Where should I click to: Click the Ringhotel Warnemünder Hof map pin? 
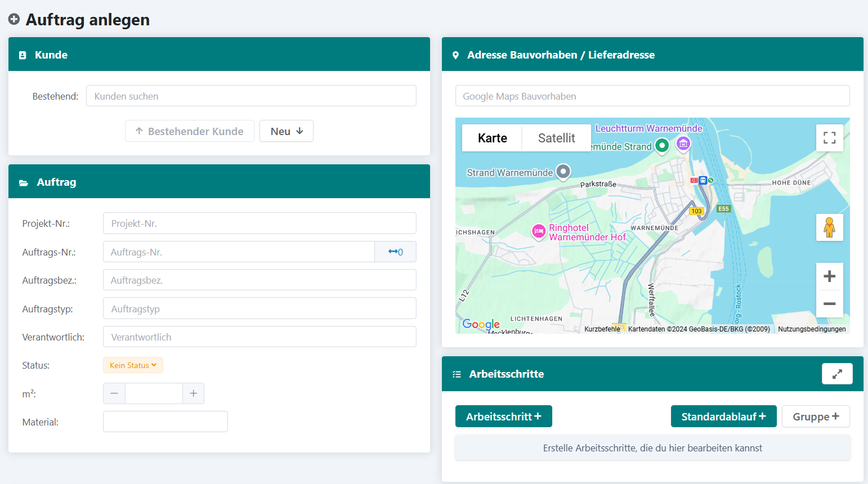pos(539,231)
